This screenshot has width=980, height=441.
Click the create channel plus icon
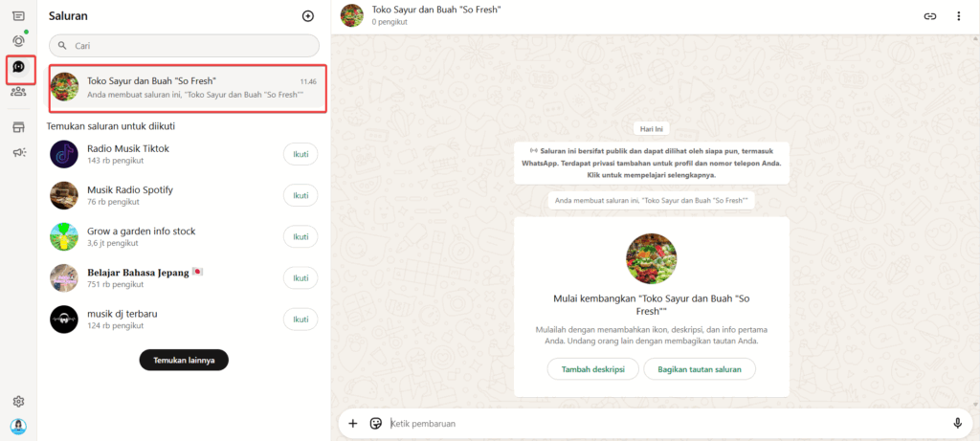pos(307,16)
